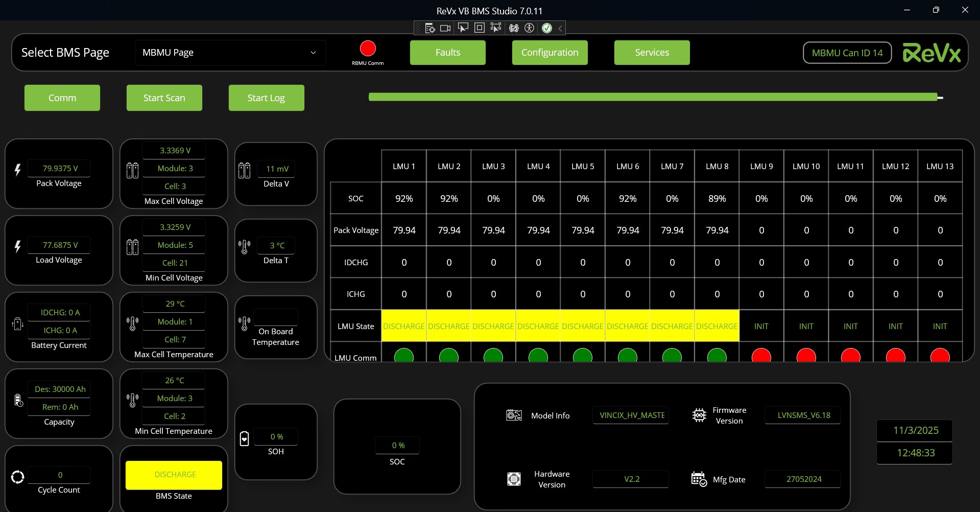Click LMU 1 yellow DISCHARGE state cell
The height and width of the screenshot is (512, 980).
[404, 325]
